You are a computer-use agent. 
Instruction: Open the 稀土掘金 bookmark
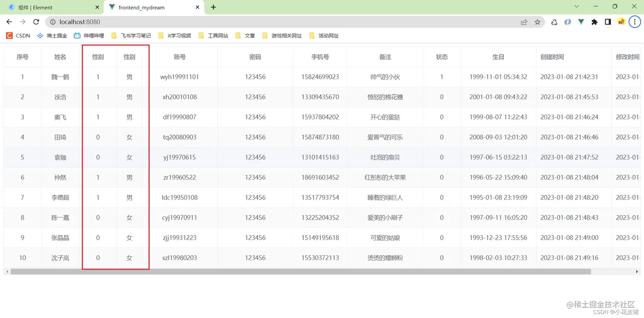pyautogui.click(x=52, y=36)
